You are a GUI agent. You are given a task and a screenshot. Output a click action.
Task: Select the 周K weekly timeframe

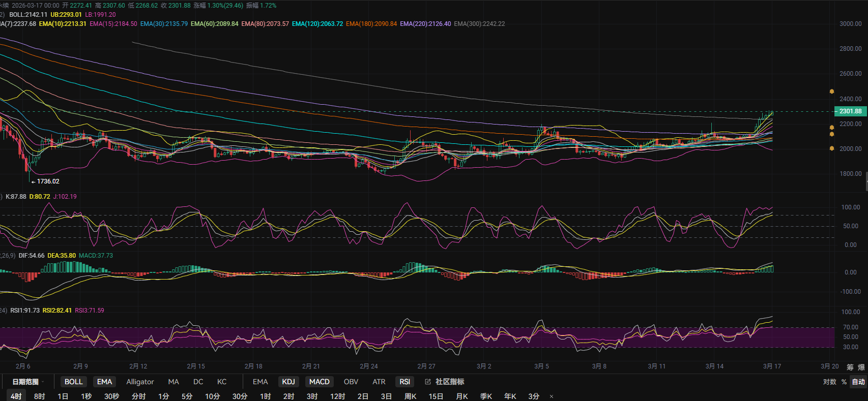click(410, 396)
